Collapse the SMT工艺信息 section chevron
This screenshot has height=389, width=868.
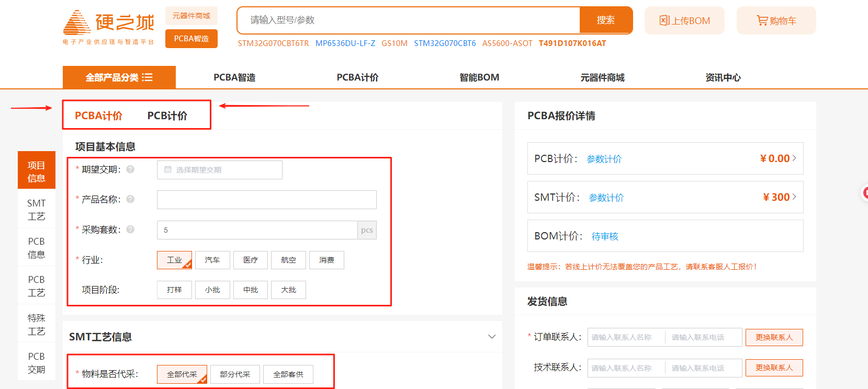(492, 337)
